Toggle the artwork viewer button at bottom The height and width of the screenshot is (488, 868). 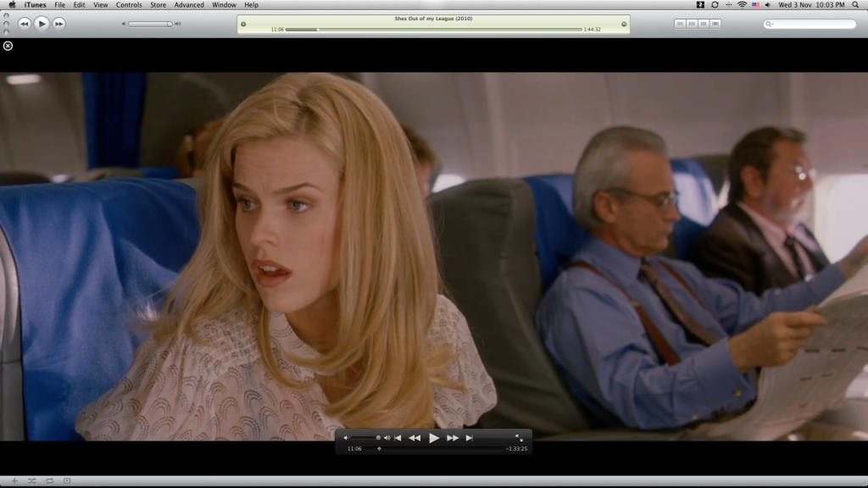[x=67, y=481]
